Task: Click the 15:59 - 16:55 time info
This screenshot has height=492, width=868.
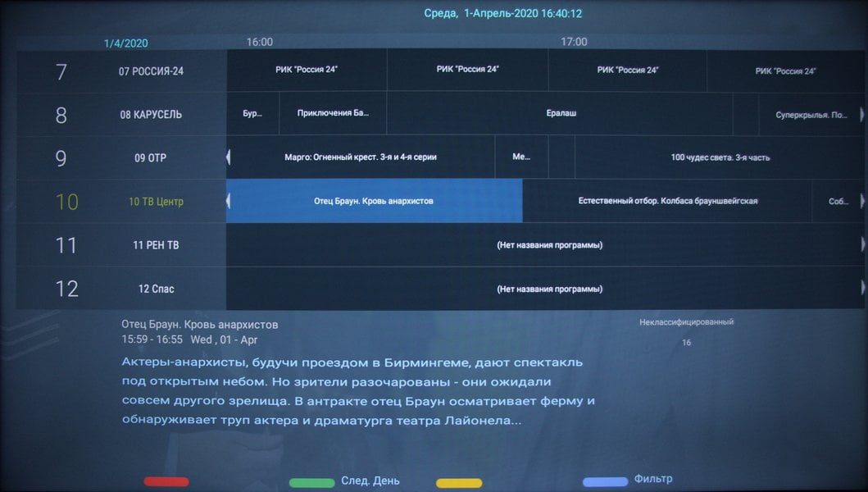Action: 152,339
